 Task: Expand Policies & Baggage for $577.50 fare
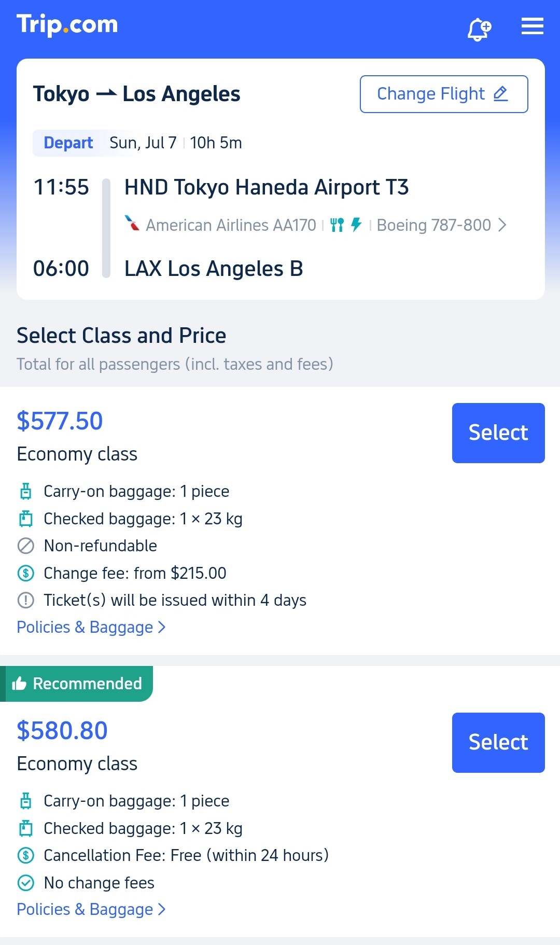91,627
